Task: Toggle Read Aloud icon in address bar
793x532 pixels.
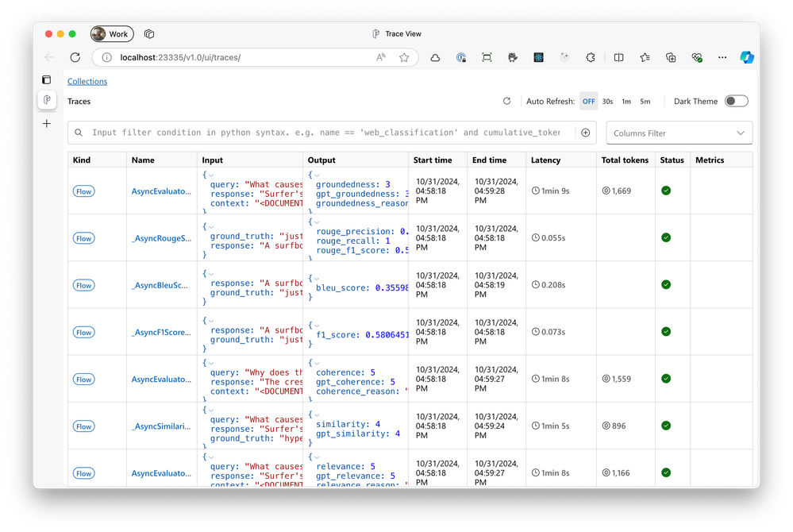Action: click(381, 57)
